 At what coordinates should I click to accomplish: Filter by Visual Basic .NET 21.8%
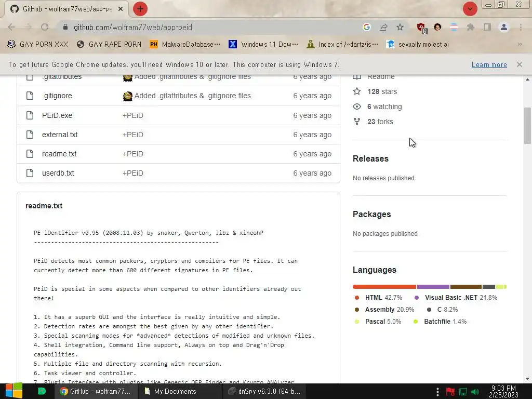click(x=456, y=298)
